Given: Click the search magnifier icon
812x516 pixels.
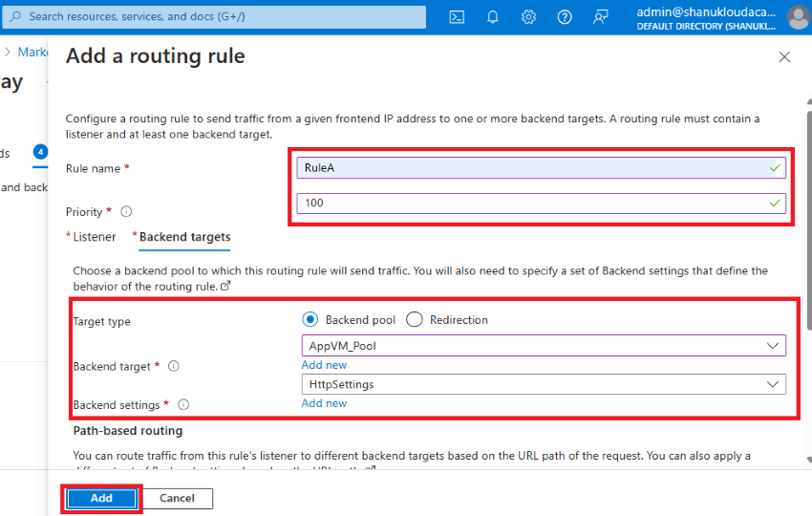Looking at the screenshot, I should coord(15,16).
